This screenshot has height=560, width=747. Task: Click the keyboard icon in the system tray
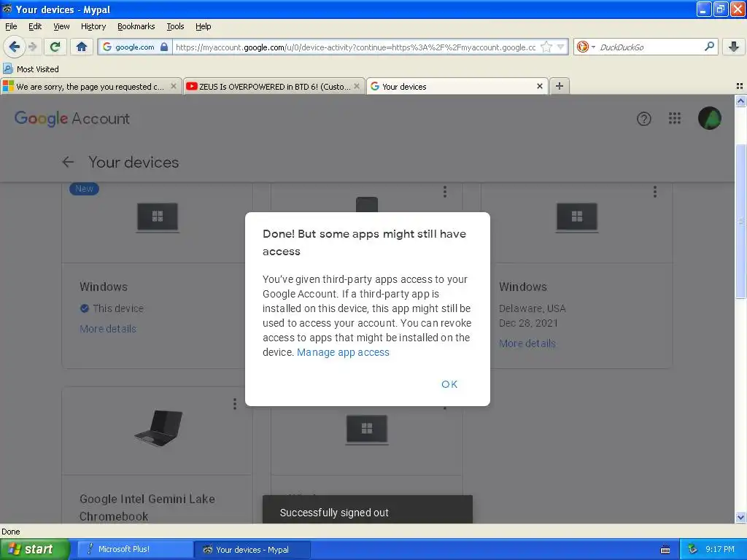[x=665, y=550]
